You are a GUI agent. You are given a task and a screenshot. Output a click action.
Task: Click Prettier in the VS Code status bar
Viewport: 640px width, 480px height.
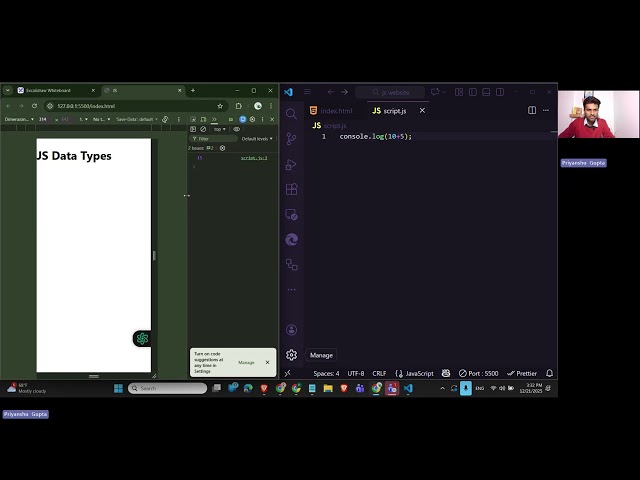pos(522,373)
